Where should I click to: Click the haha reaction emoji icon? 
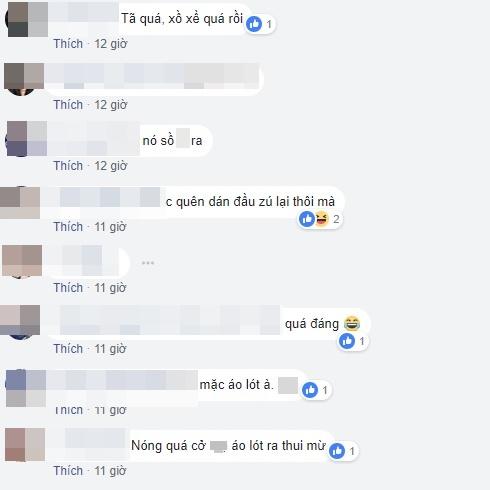pyautogui.click(x=322, y=219)
